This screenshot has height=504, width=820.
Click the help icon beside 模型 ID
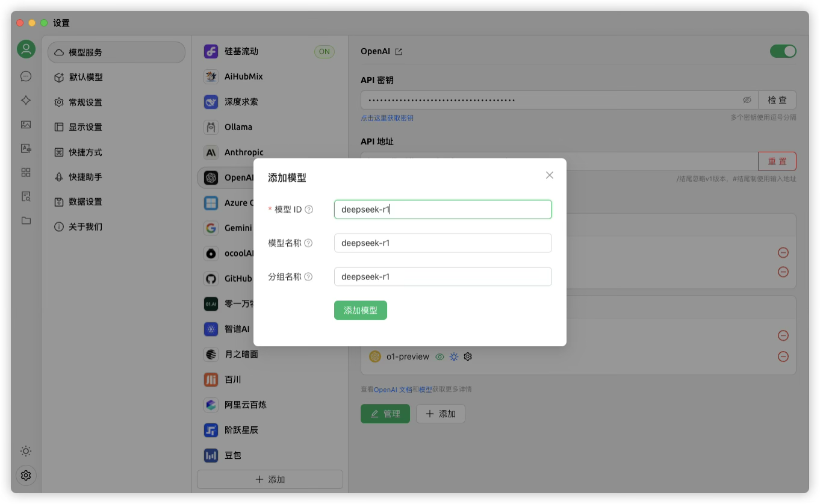coord(308,209)
